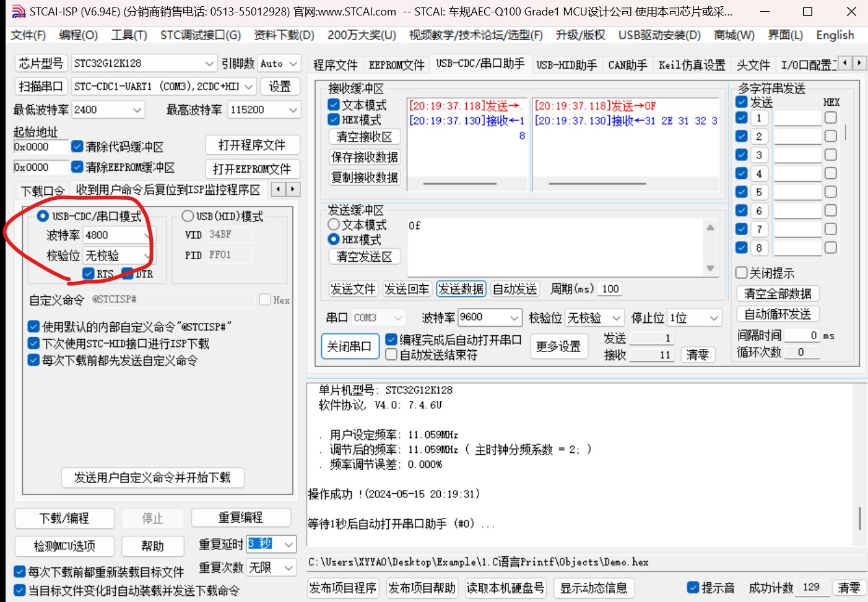Expand the 芯片型号 STC32G12K128 dropdown

[x=209, y=63]
